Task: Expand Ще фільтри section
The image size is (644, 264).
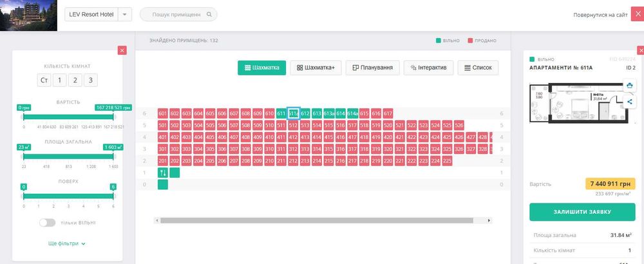Action: pos(66,243)
